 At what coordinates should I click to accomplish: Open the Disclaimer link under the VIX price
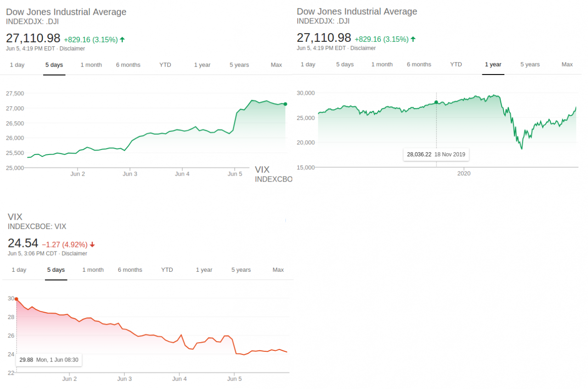74,254
